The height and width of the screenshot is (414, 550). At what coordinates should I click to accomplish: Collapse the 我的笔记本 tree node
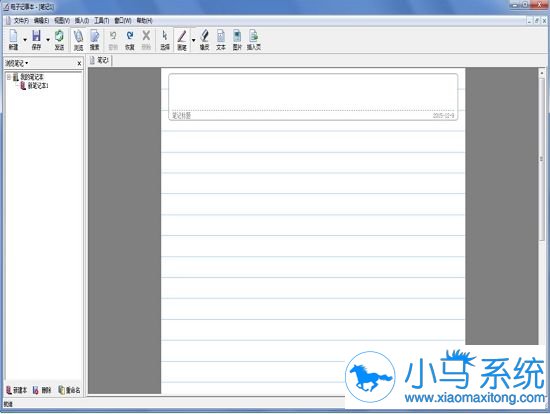9,77
